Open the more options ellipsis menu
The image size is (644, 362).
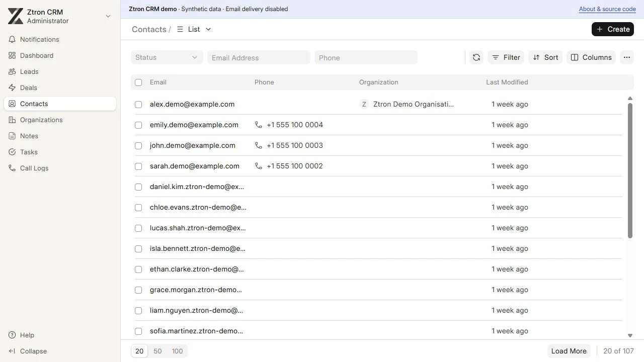coord(627,57)
